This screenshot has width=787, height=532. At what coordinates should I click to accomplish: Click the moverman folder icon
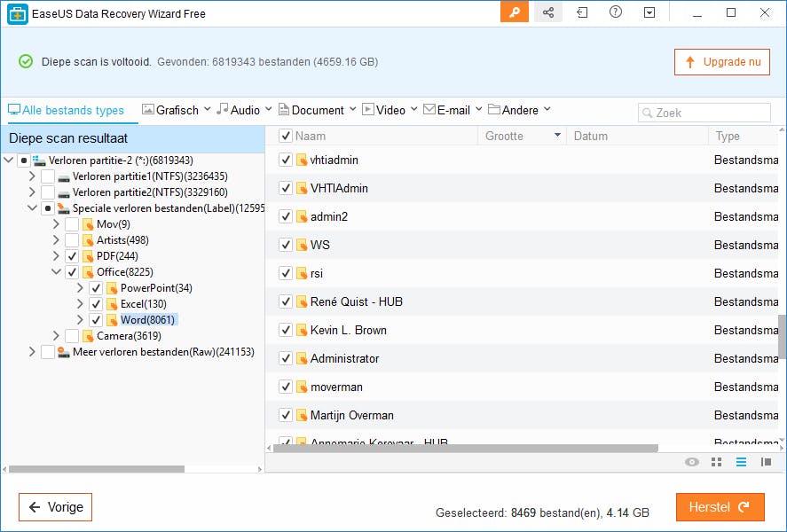(x=301, y=387)
